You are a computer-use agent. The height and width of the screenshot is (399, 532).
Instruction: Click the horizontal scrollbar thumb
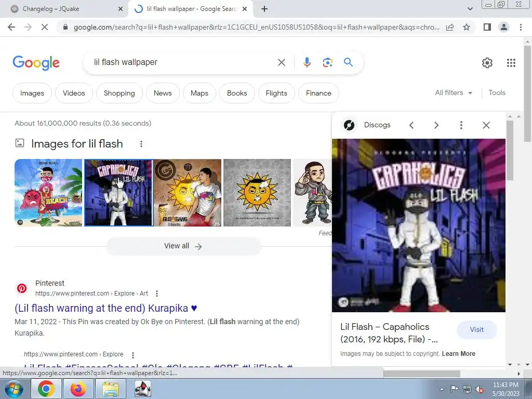pos(422,374)
